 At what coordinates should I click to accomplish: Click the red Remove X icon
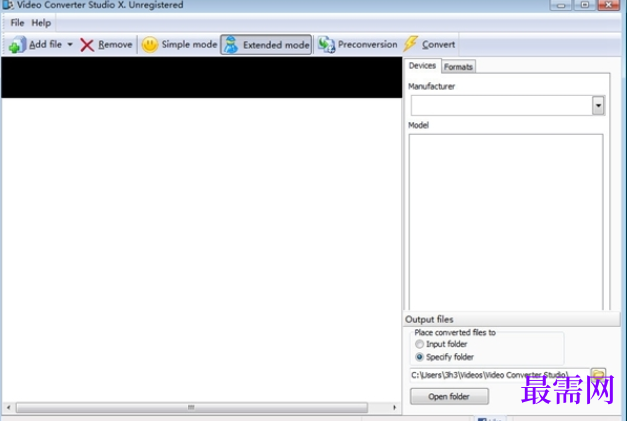87,45
